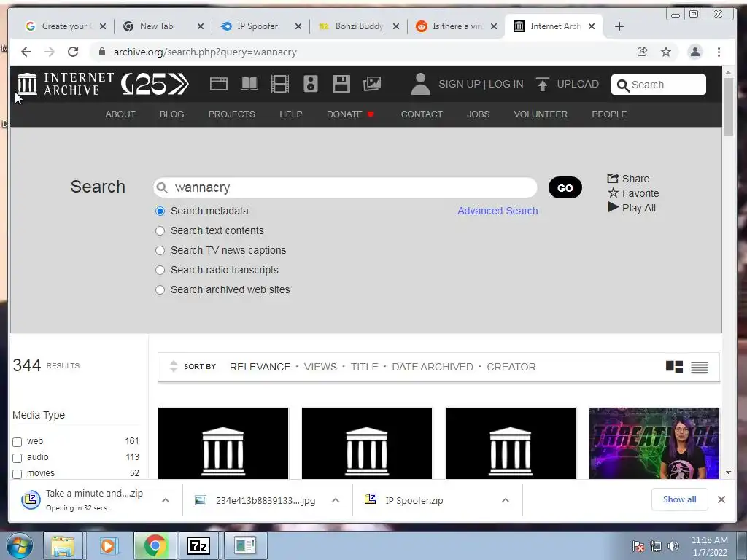Switch to tile grid view

[674, 367]
